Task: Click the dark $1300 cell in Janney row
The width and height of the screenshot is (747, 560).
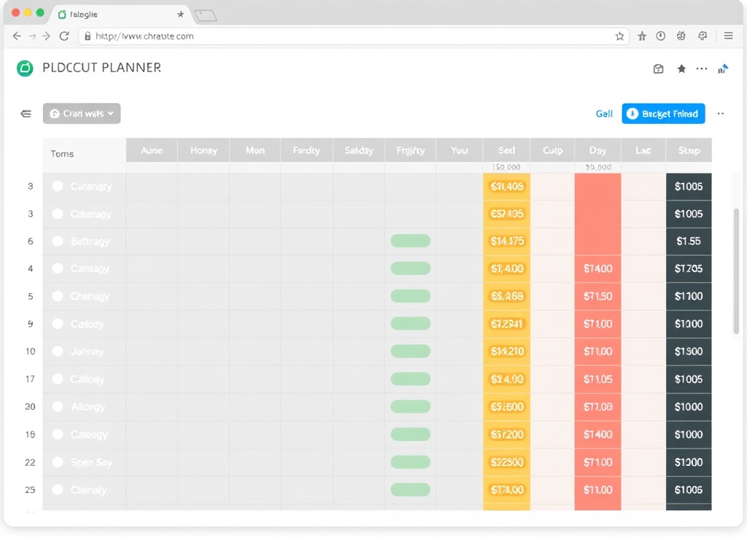Action: point(689,351)
